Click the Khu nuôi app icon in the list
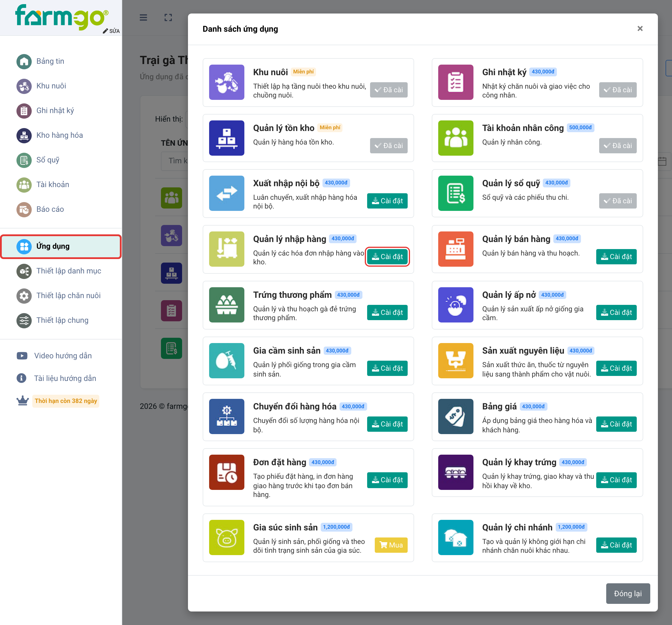The image size is (672, 625). (226, 82)
